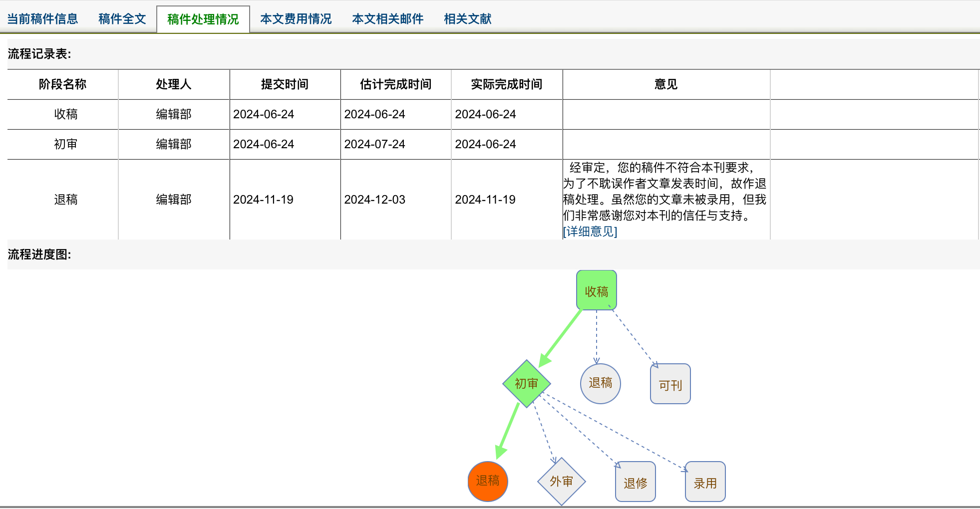Open the 本文费用情况 tab
This screenshot has height=509, width=980.
click(x=296, y=19)
